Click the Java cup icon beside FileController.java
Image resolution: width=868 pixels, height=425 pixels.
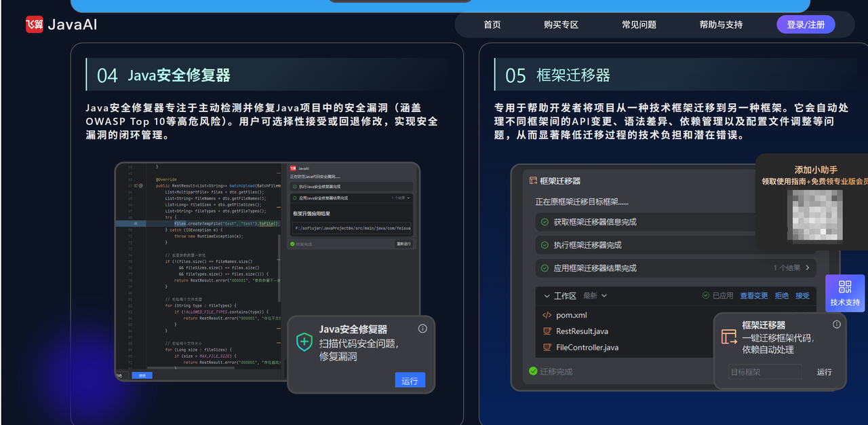pyautogui.click(x=547, y=348)
